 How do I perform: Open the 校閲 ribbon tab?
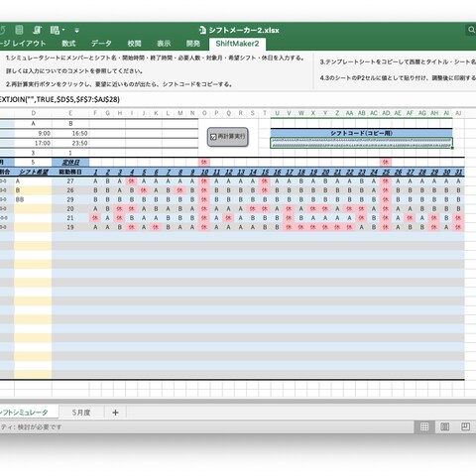pos(134,44)
